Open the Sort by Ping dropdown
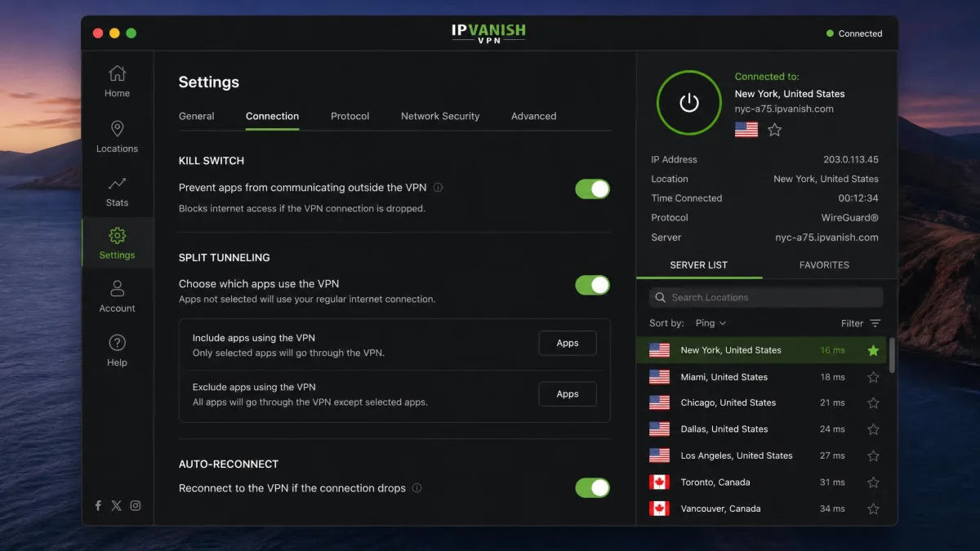 coord(710,323)
